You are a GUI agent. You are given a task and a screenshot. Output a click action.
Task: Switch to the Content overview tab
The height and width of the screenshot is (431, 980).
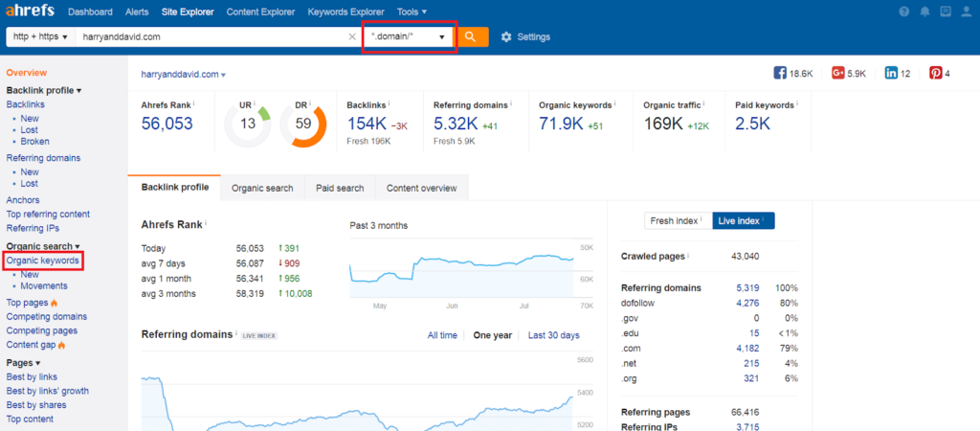(422, 189)
